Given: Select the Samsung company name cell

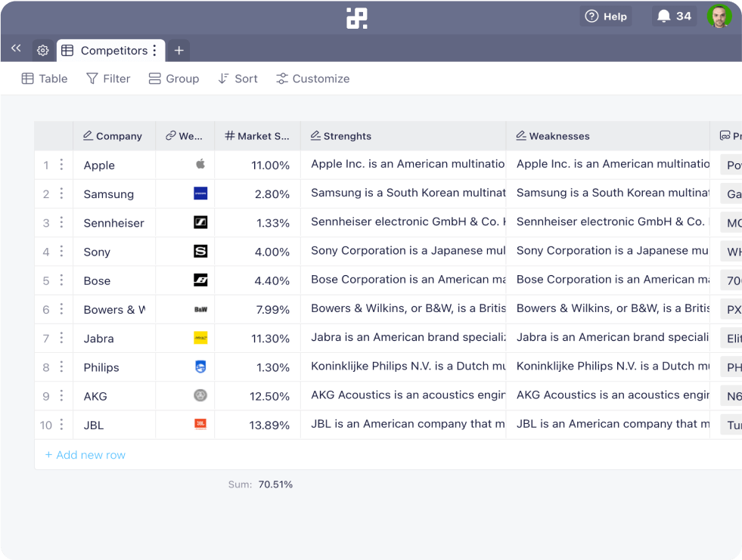Looking at the screenshot, I should pos(114,194).
